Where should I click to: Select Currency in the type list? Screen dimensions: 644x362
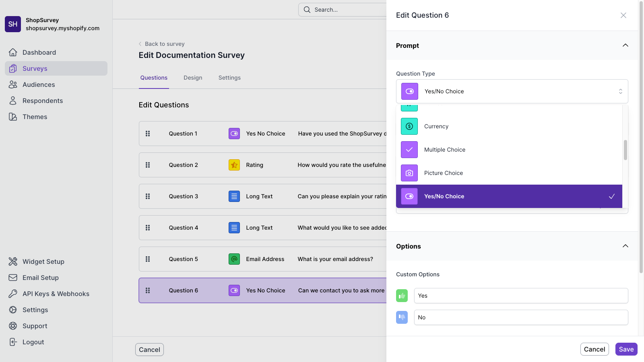[x=509, y=126]
